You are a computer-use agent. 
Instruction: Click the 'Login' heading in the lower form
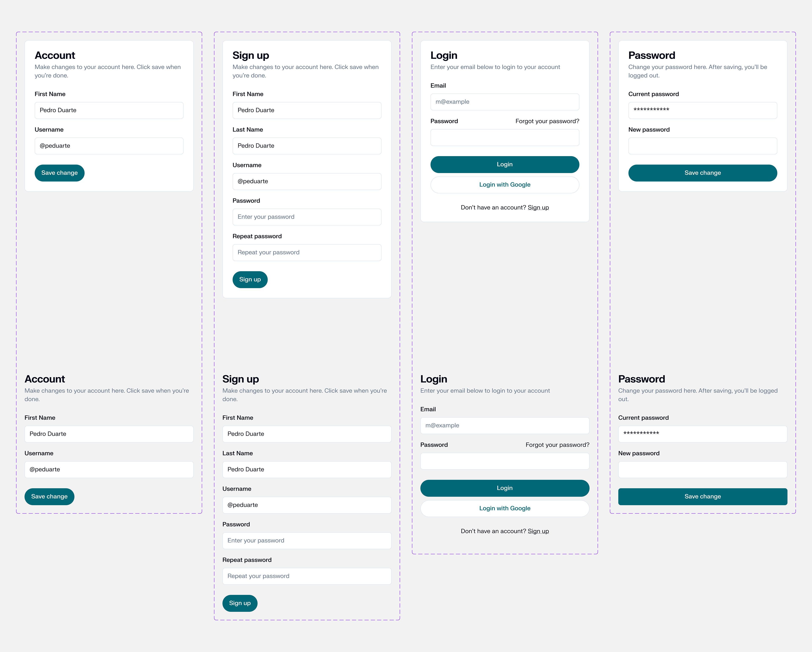click(433, 379)
